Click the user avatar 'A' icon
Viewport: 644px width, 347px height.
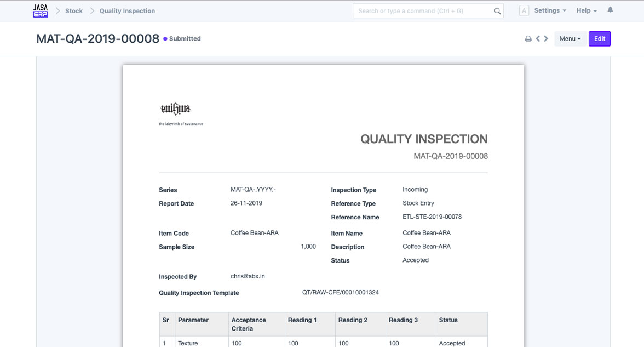pos(524,11)
